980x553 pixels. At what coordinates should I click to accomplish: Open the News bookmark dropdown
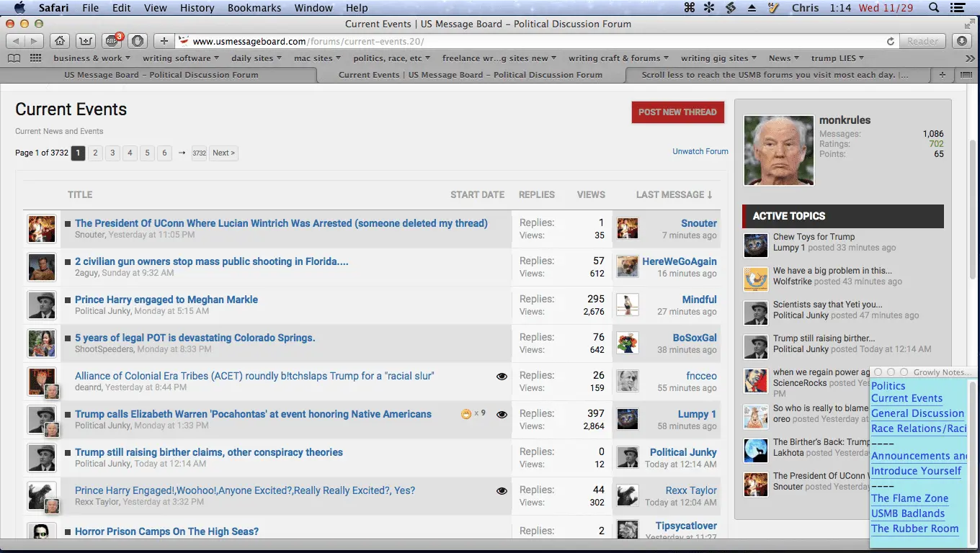click(x=783, y=58)
